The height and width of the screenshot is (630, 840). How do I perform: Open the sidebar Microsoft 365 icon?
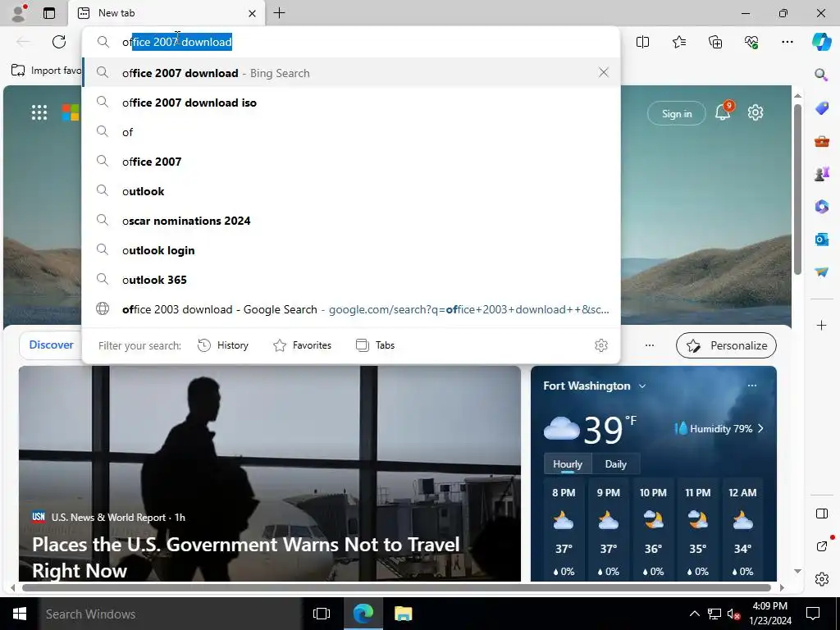[x=821, y=206]
